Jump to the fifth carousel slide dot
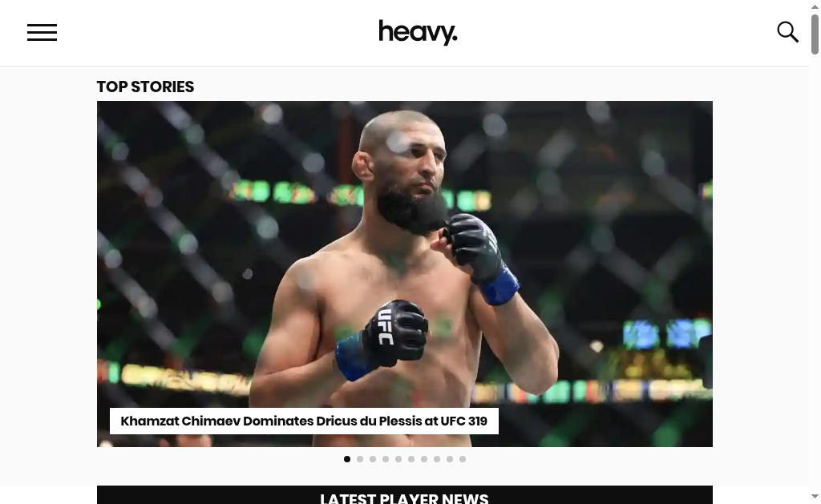 [398, 459]
